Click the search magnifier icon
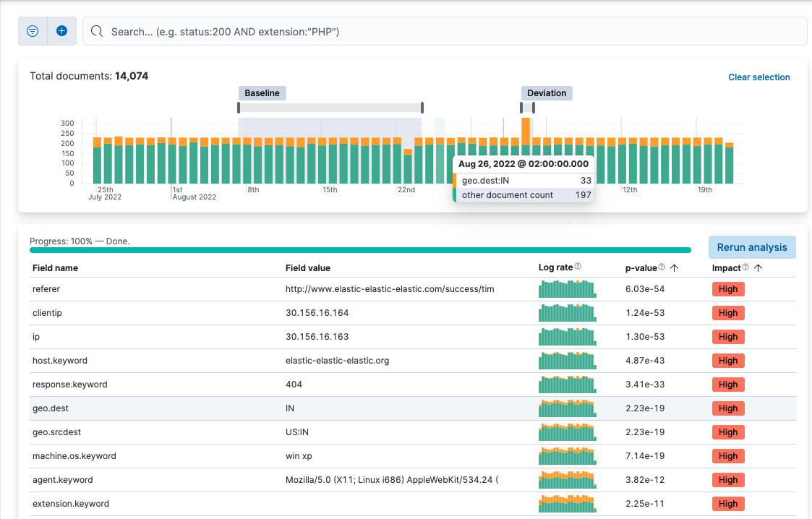The height and width of the screenshot is (519, 812). (x=97, y=32)
